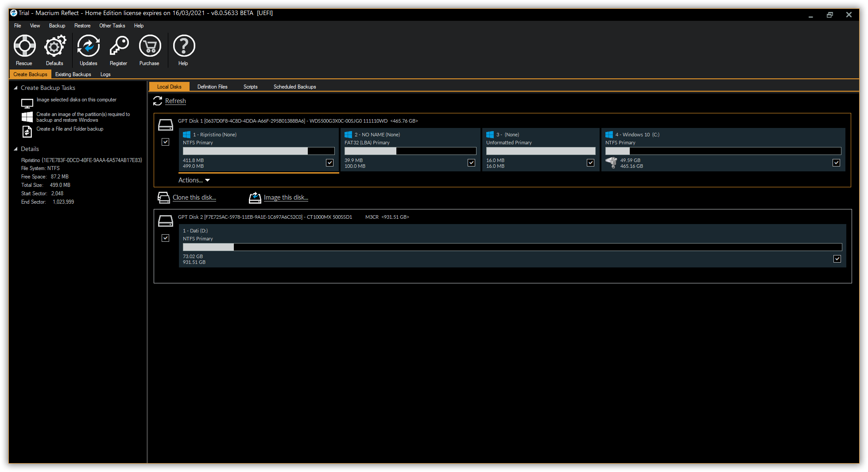This screenshot has height=472, width=868.
Task: Toggle the GPT Disk 1 checkbox
Action: (166, 142)
